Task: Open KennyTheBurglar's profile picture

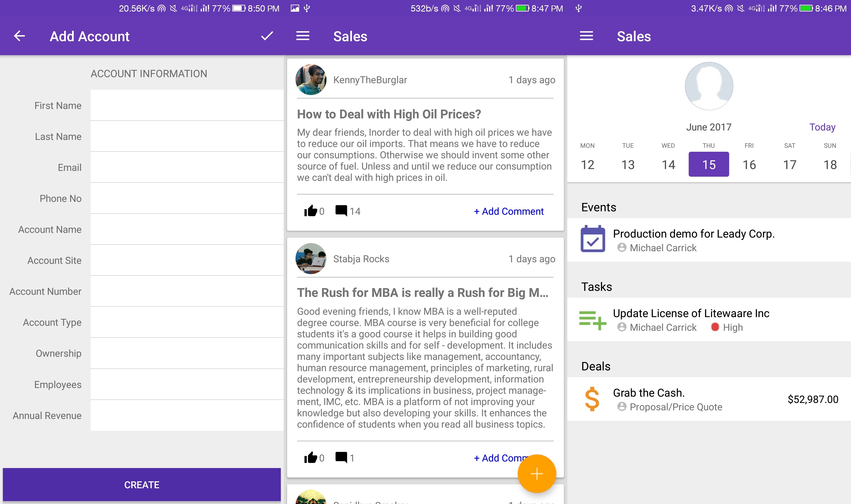Action: 311,80
